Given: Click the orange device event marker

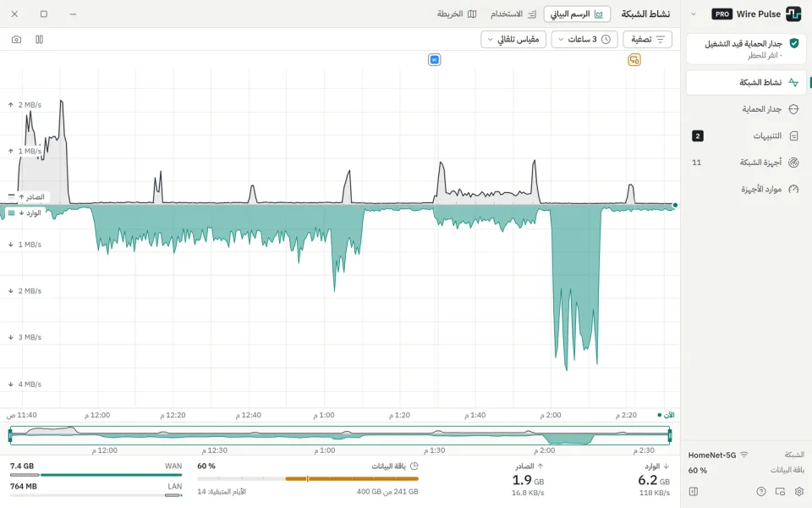Looking at the screenshot, I should tap(634, 60).
